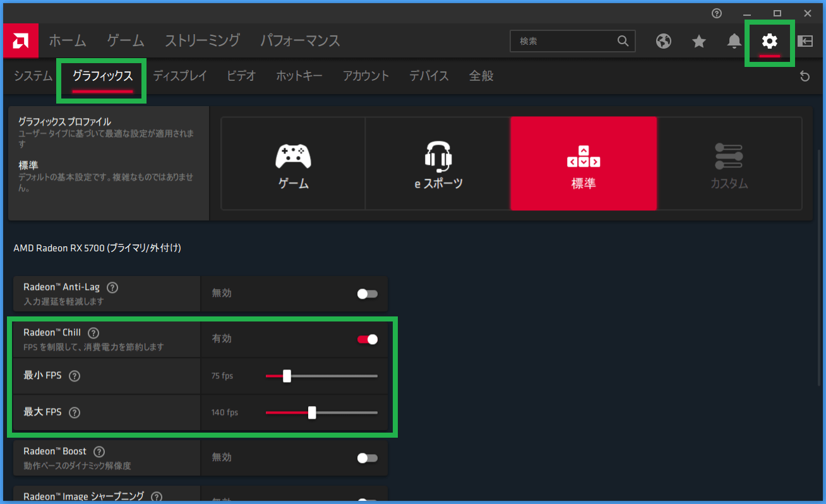Click the 無効 status for Radeon Boost
The width and height of the screenshot is (826, 504).
pyautogui.click(x=222, y=458)
